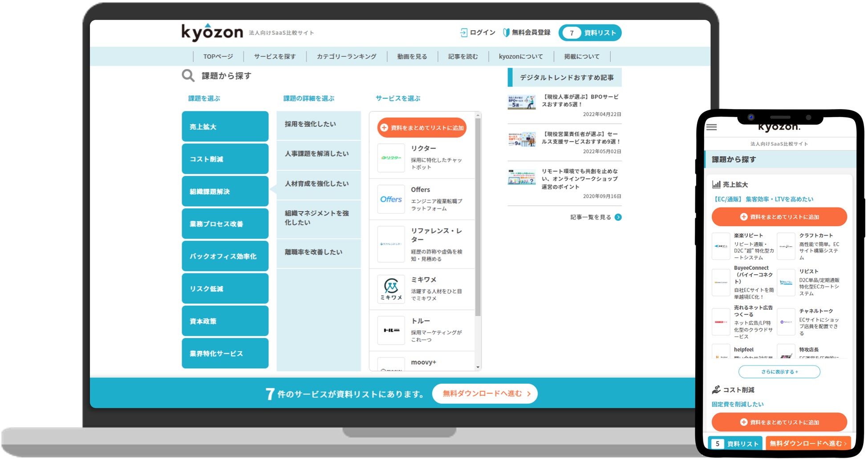
Task: Click the bar chart icon beside 売上拡大 on phone
Action: pyautogui.click(x=716, y=184)
